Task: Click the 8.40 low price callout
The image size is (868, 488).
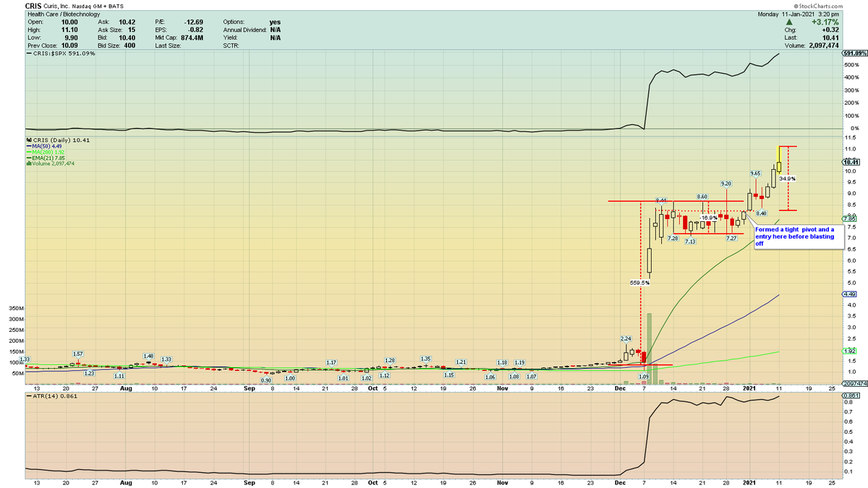Action: point(761,213)
